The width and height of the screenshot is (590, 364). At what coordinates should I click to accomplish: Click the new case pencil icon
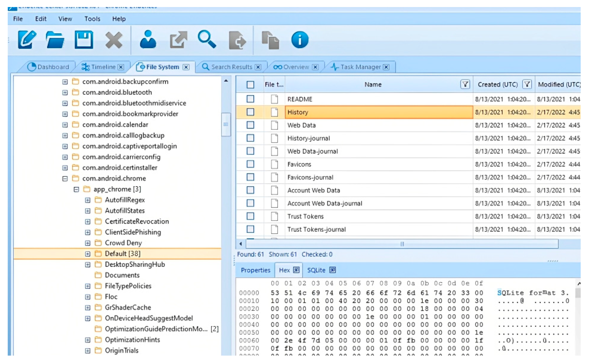click(27, 40)
